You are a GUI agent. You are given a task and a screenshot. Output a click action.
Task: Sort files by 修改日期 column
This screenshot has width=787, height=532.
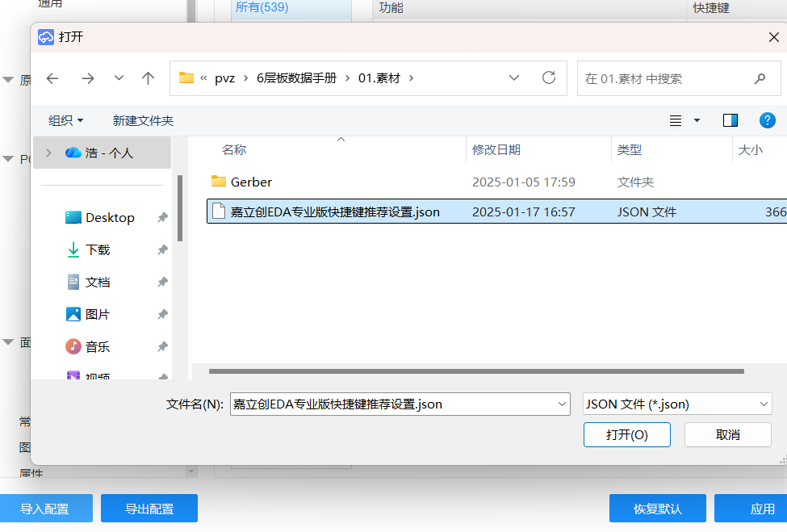(496, 149)
